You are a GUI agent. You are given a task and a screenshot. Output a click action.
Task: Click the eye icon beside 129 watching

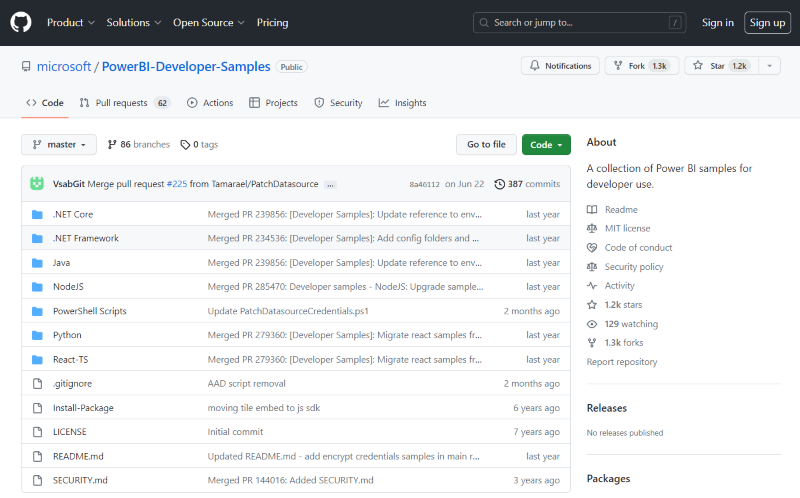click(592, 323)
